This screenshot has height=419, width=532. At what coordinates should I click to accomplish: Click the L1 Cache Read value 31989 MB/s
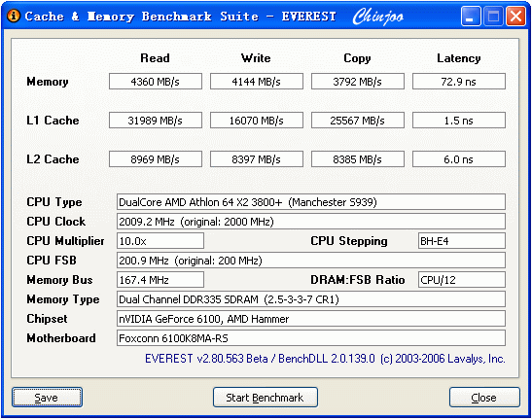(156, 121)
